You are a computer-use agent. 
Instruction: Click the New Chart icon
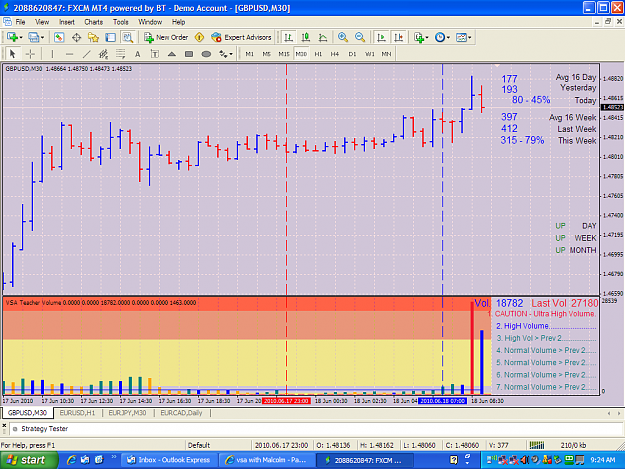[12, 37]
